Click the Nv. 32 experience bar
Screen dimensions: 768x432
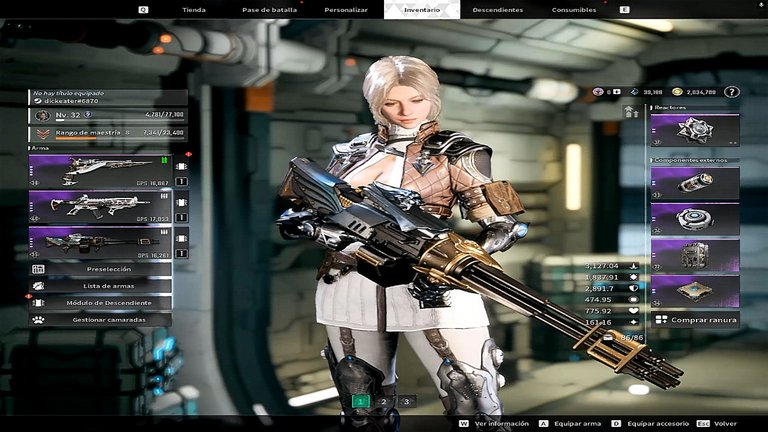(120, 120)
